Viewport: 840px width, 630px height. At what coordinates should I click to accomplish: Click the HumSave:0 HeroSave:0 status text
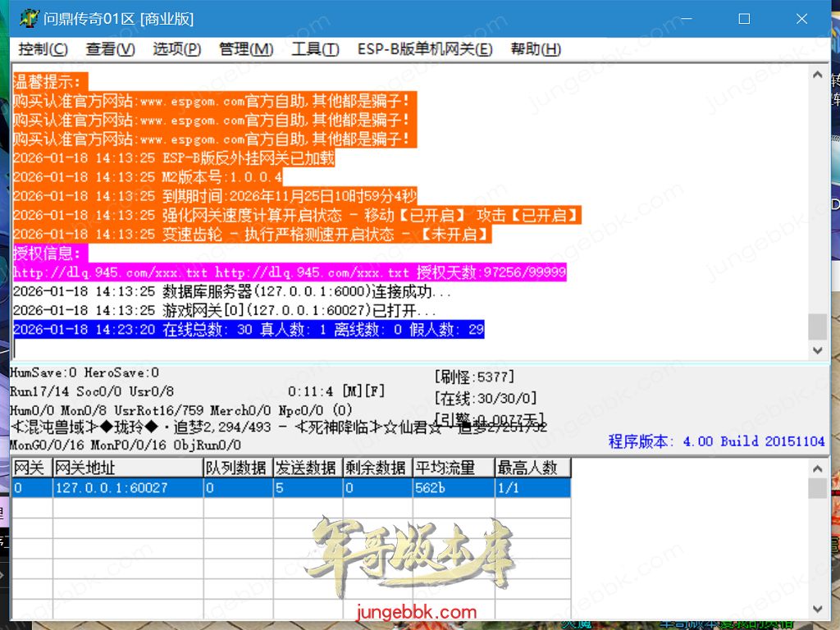coord(84,372)
